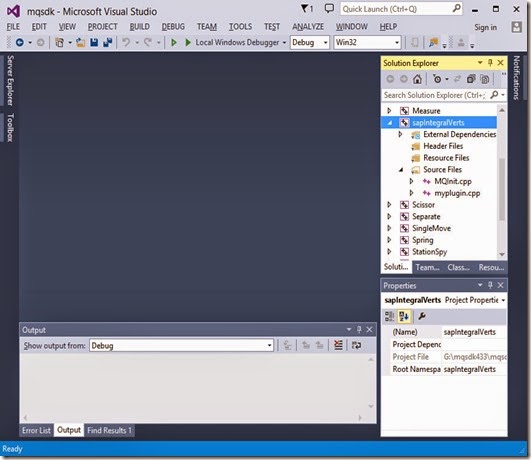Open the Find in Files toolbar icon
531x460 pixels.
click(433, 42)
